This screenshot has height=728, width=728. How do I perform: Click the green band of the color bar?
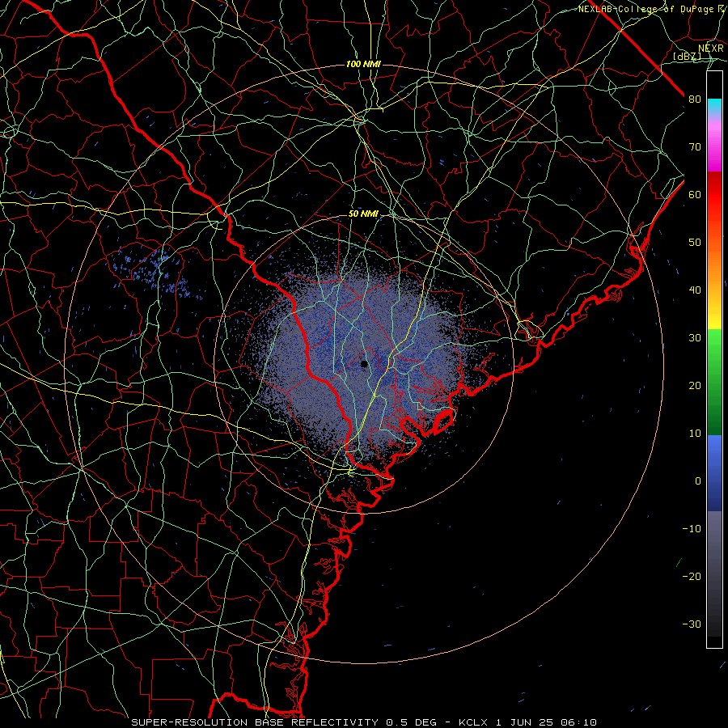(714, 382)
